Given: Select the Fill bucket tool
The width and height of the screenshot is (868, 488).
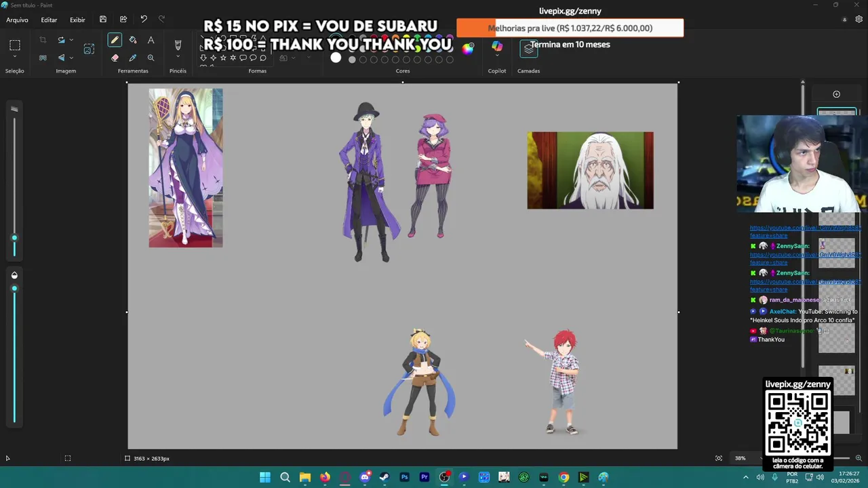Looking at the screenshot, I should [x=133, y=41].
